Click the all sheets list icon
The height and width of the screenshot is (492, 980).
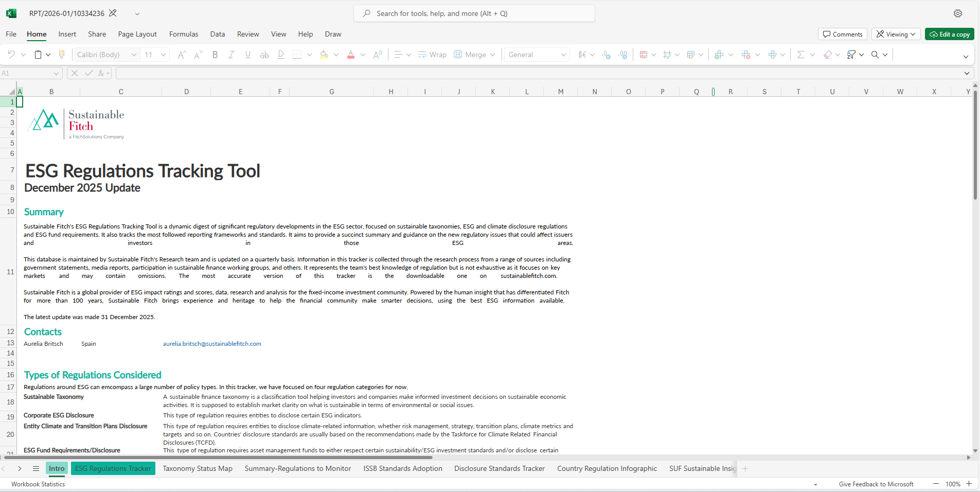tap(36, 468)
